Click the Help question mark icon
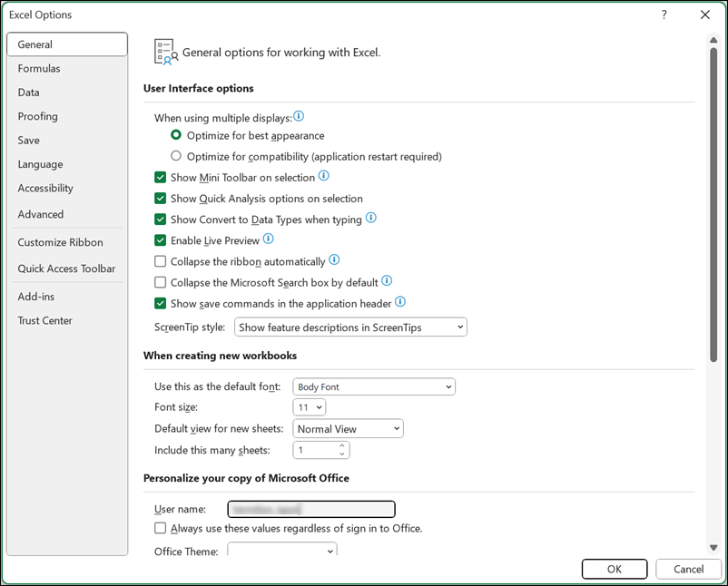Screen dimensions: 728x586 click(x=664, y=15)
